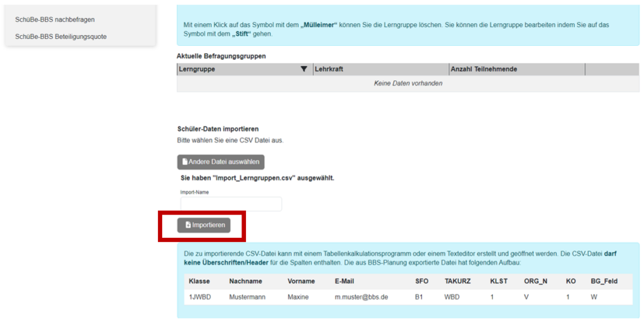Click the TAKURZ column header
The width and height of the screenshot is (644, 322).
pos(458,281)
